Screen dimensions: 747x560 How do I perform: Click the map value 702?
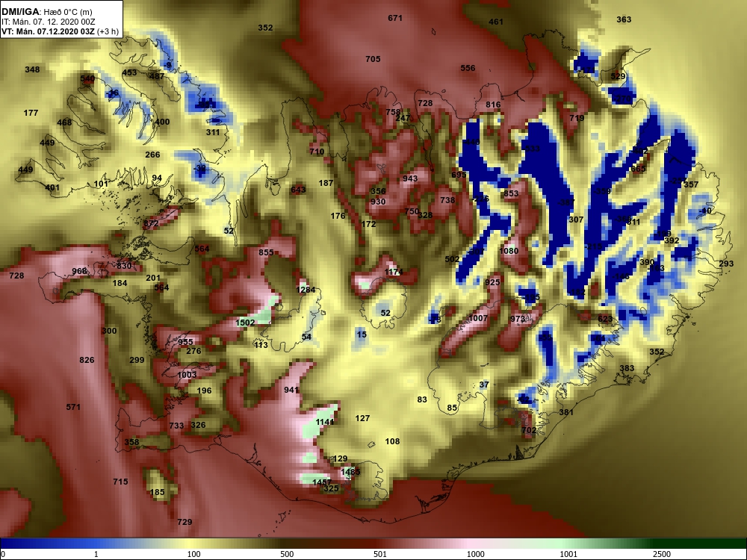529,431
